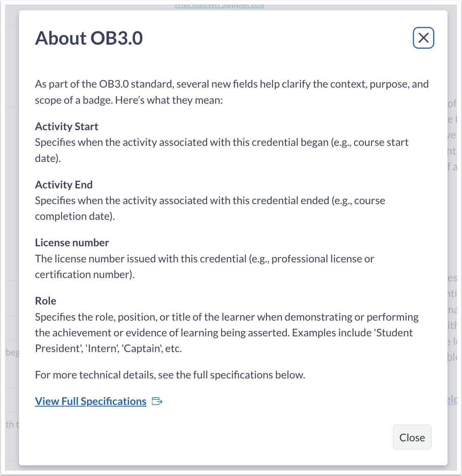Open the Markdown supported link behind the dialog
Viewport: 462px width, 476px height.
coord(219,5)
